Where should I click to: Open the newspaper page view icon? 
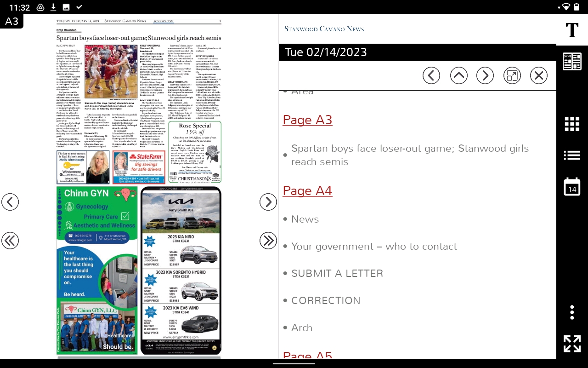tap(572, 62)
